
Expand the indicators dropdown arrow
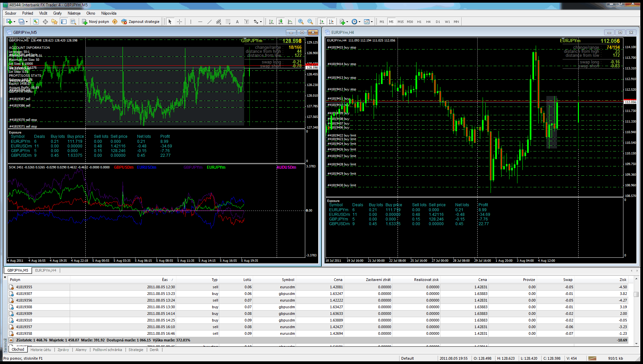click(347, 22)
